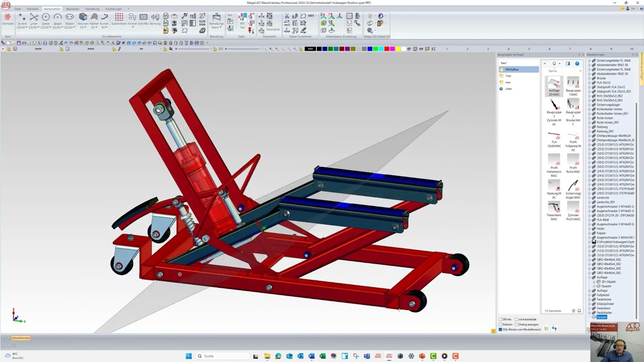The height and width of the screenshot is (362, 644).
Task: Click the blue help icon in Baugruppen panel
Action: (577, 64)
